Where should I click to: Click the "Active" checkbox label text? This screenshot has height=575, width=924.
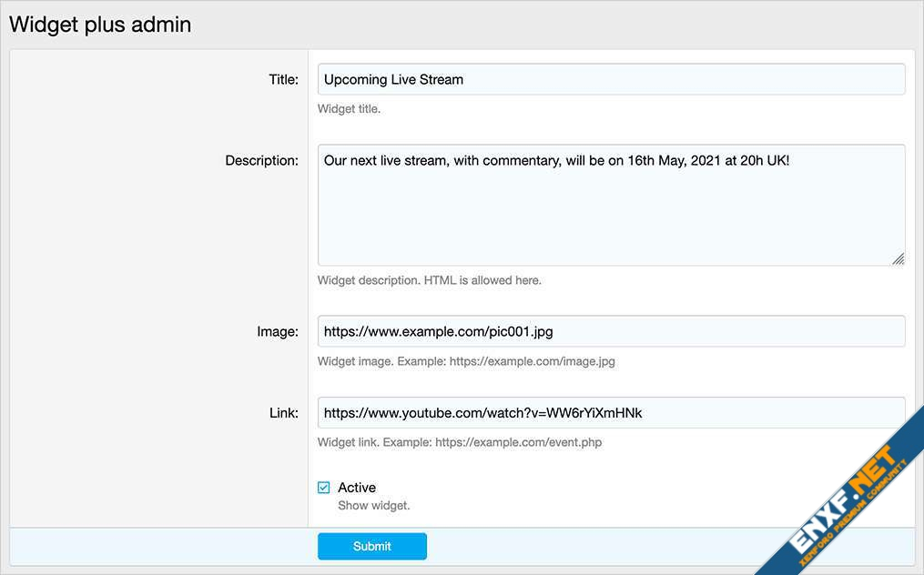tap(357, 488)
